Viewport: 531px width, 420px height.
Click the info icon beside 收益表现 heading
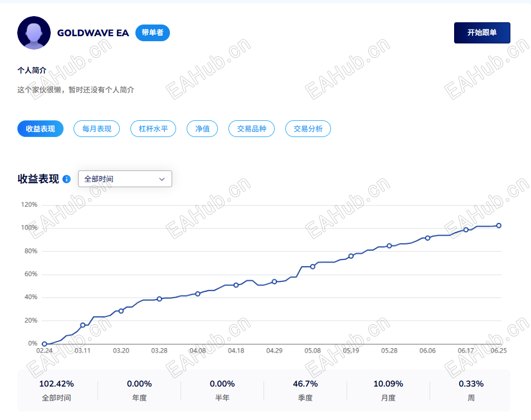[x=67, y=179]
